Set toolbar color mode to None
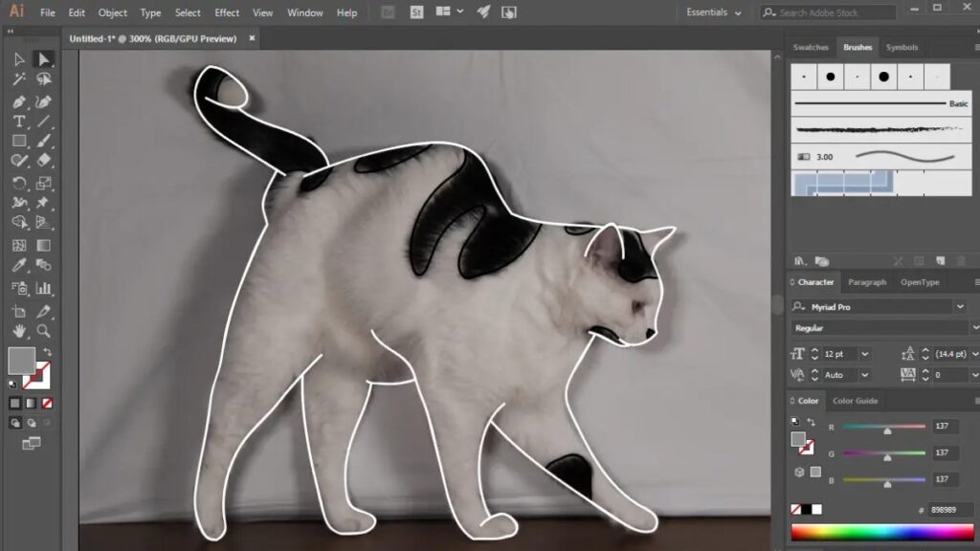Screen dimensions: 980x551 coord(47,403)
